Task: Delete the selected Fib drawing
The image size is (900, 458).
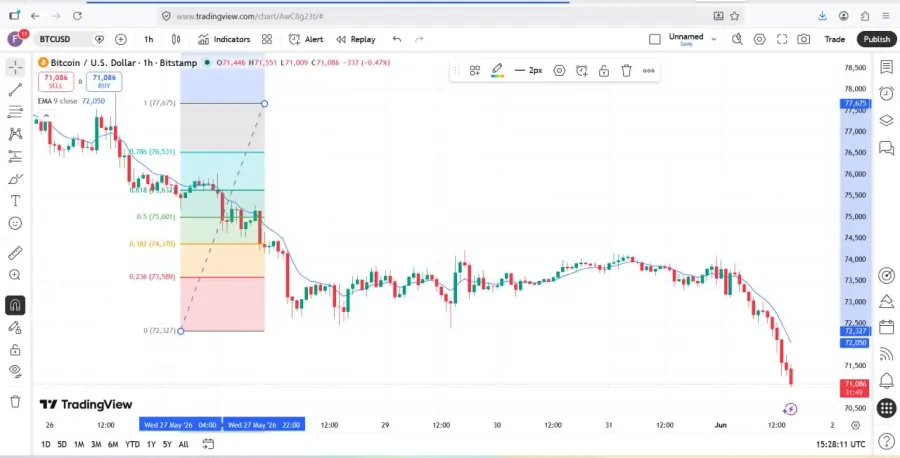Action: coord(627,71)
